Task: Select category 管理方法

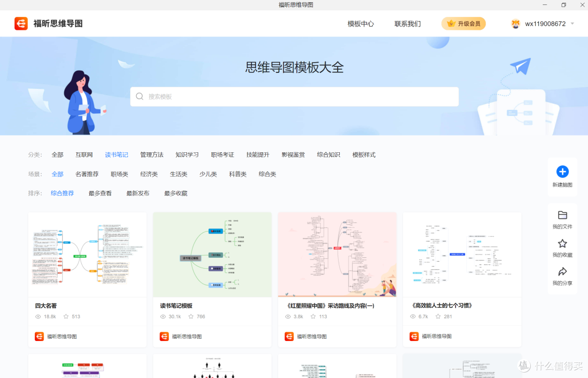Action: (x=152, y=154)
